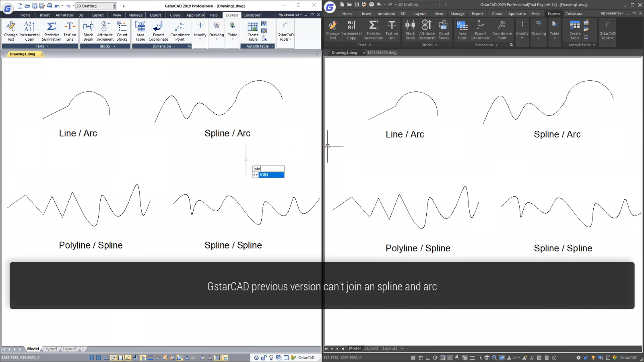This screenshot has height=362, width=644.
Task: Open Area Table tool in GstarCAD 2019
Action: pyautogui.click(x=140, y=31)
